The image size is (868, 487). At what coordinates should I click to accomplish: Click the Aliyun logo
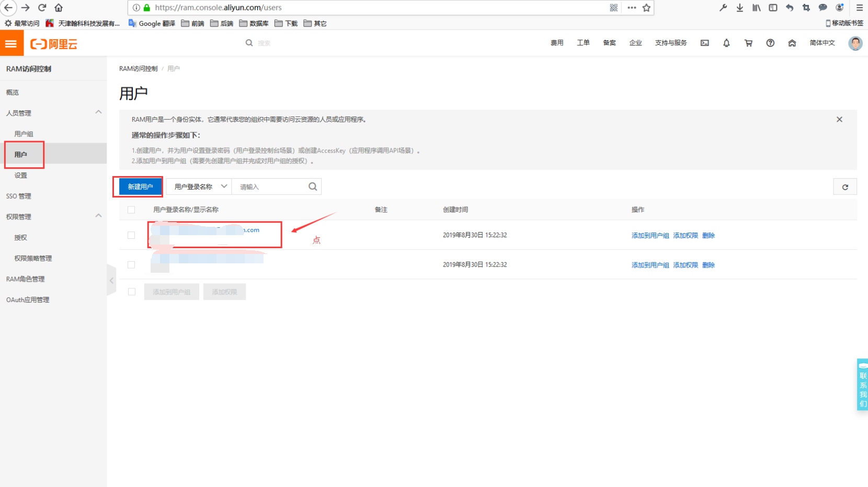pyautogui.click(x=54, y=44)
